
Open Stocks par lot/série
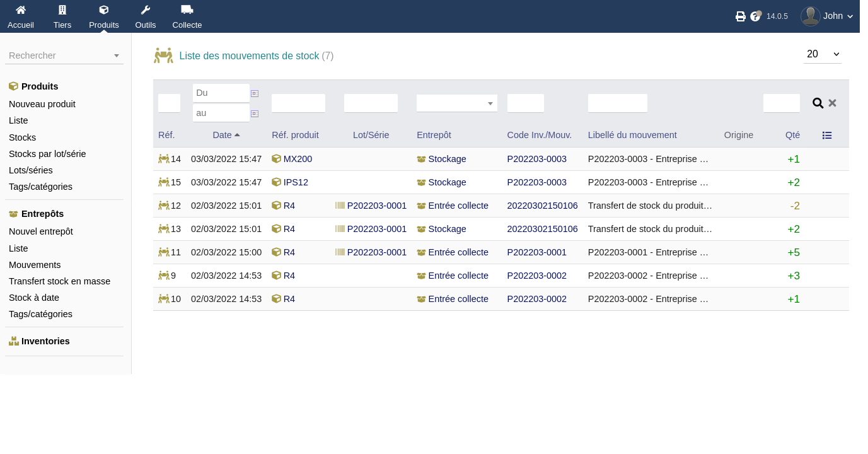coord(47,154)
